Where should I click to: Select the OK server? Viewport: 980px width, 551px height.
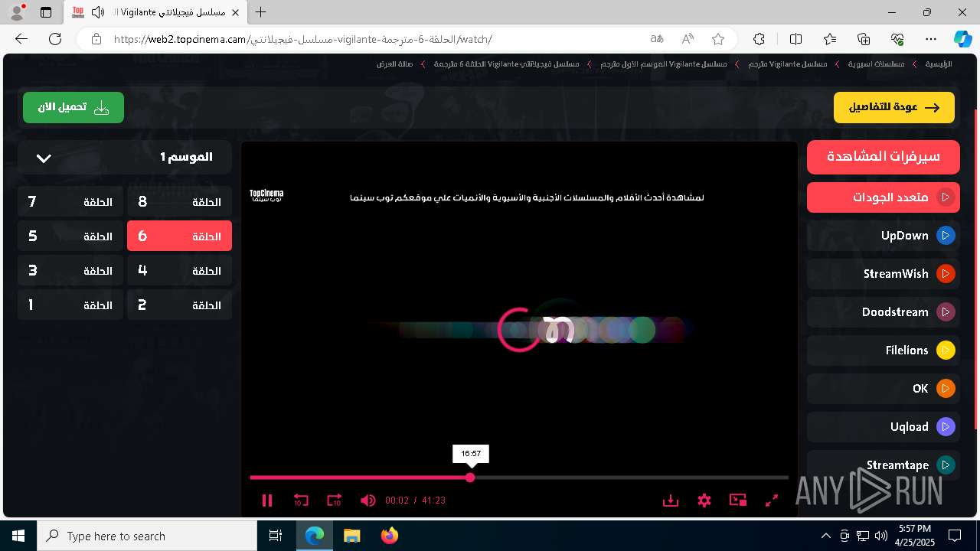pyautogui.click(x=884, y=389)
